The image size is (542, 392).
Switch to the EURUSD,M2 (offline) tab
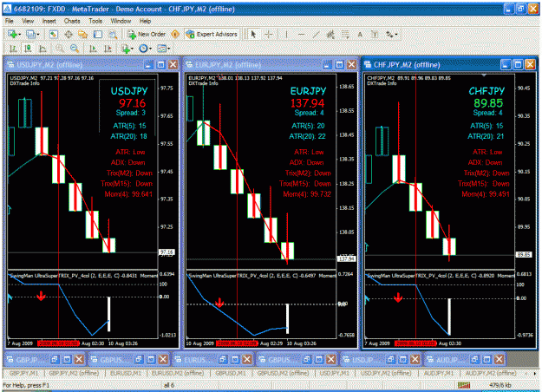pyautogui.click(x=178, y=373)
